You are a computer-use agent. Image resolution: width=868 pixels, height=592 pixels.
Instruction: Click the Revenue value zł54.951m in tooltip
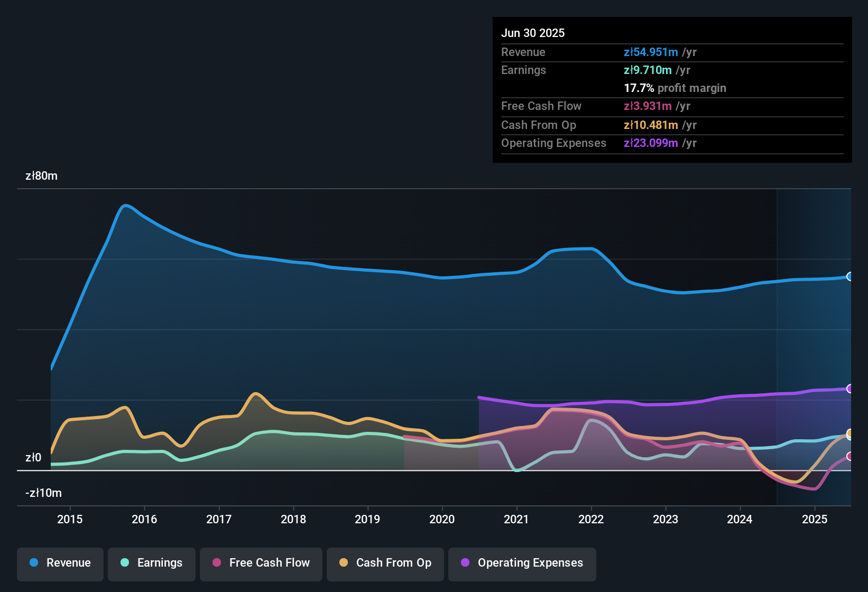(651, 52)
